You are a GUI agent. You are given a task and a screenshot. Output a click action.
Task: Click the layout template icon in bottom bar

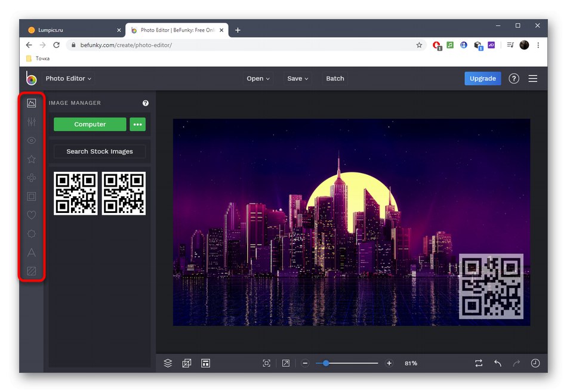point(205,363)
